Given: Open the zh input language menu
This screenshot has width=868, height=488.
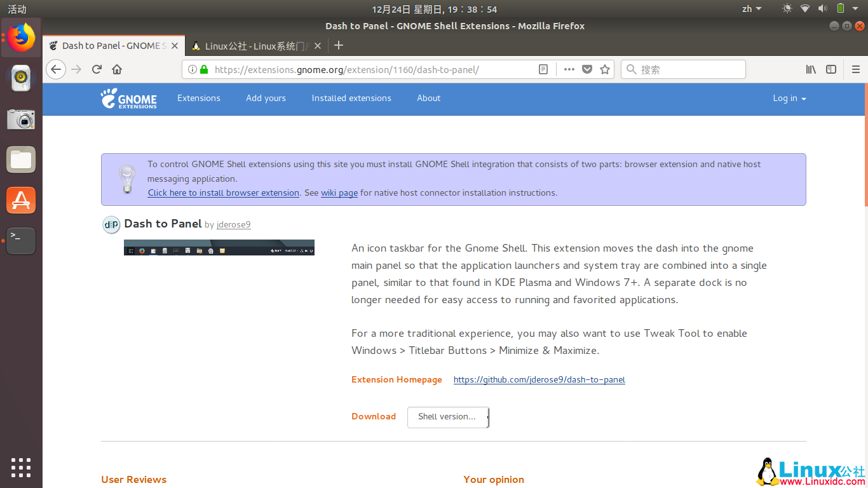Looking at the screenshot, I should (x=752, y=9).
